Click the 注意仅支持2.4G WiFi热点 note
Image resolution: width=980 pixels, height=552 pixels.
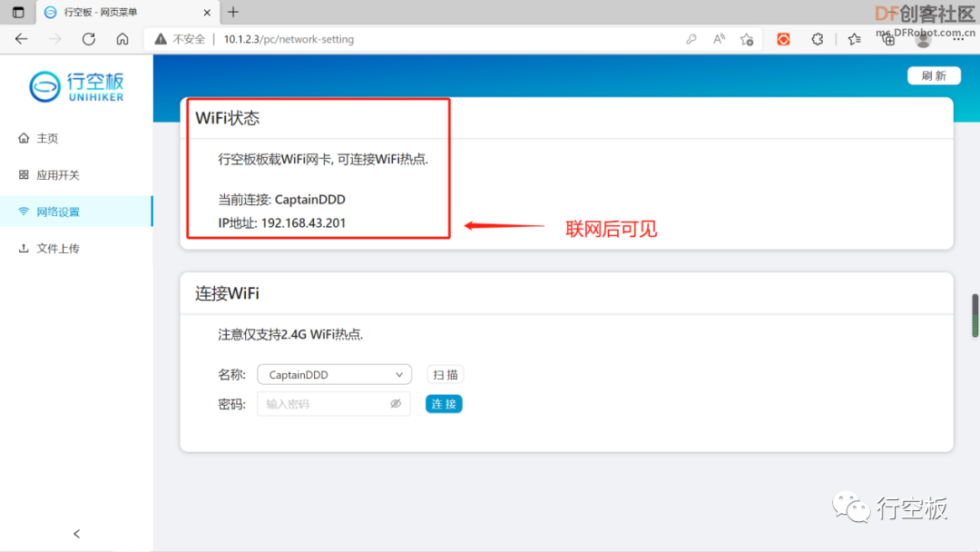click(x=290, y=334)
